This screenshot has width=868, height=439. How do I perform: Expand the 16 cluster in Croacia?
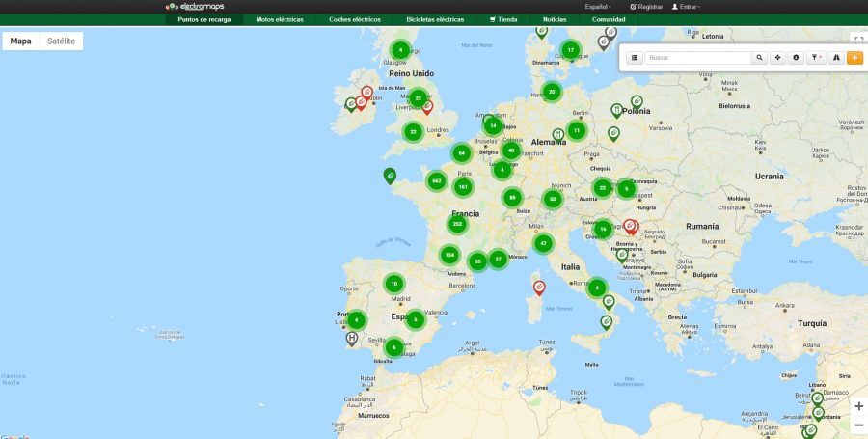(x=603, y=230)
